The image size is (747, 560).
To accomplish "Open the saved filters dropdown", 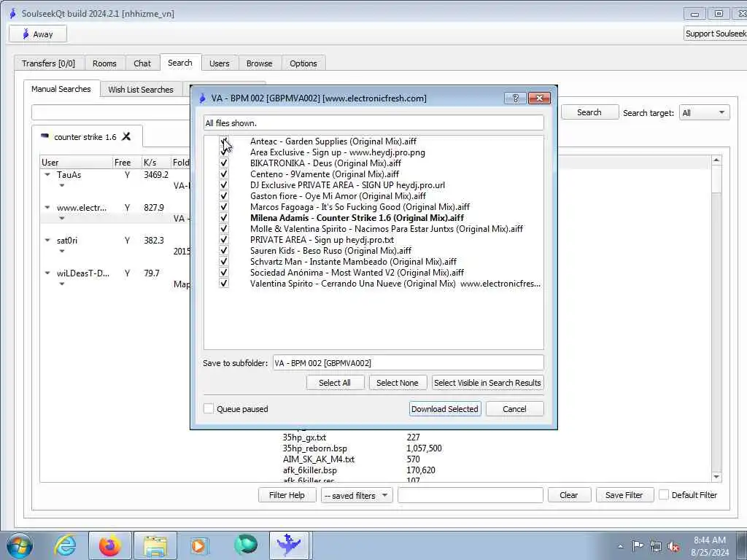I will point(357,495).
